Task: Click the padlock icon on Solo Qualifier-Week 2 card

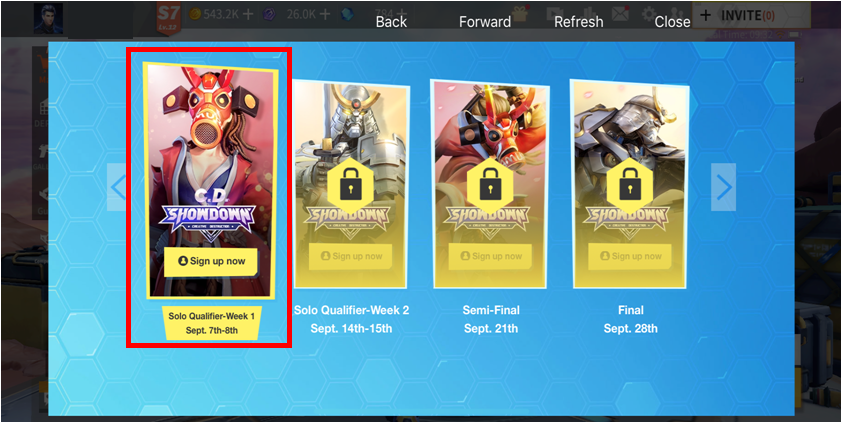Action: 350,184
